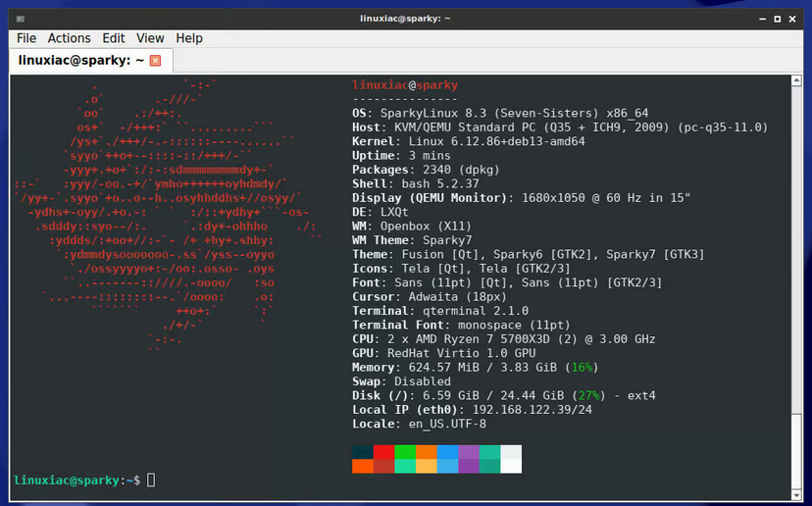Click the 'Shell: bash 5.2.37' line
The width and height of the screenshot is (812, 506).
pyautogui.click(x=416, y=183)
